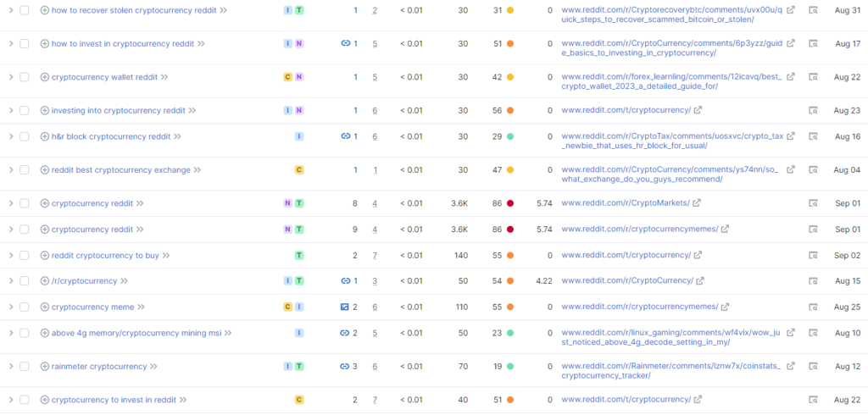Click plus icon beside 'cryptocurrency meme'
This screenshot has height=415, width=868.
click(45, 307)
